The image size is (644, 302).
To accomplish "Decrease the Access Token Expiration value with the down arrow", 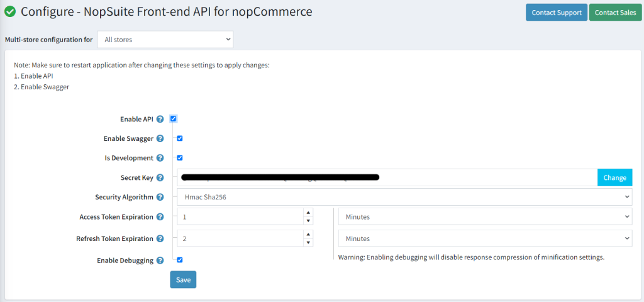I will 308,221.
